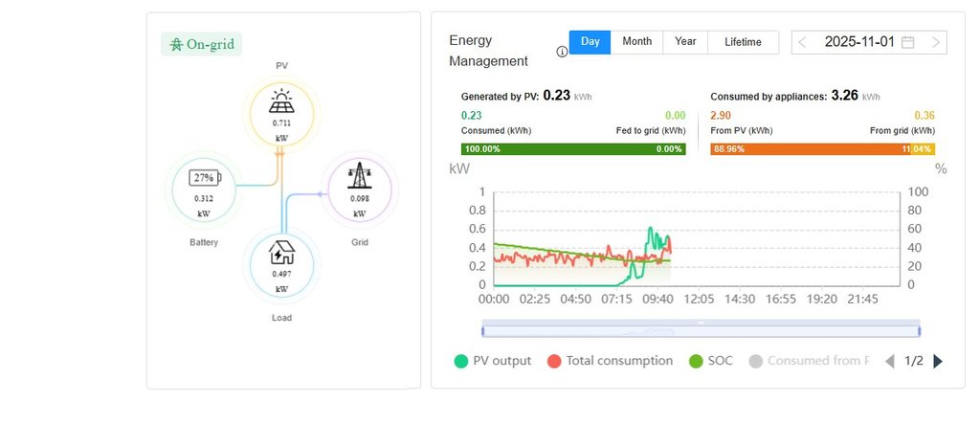Screen dimensions: 980x424
Task: Click the PV solar panel icon
Action: pos(281,100)
